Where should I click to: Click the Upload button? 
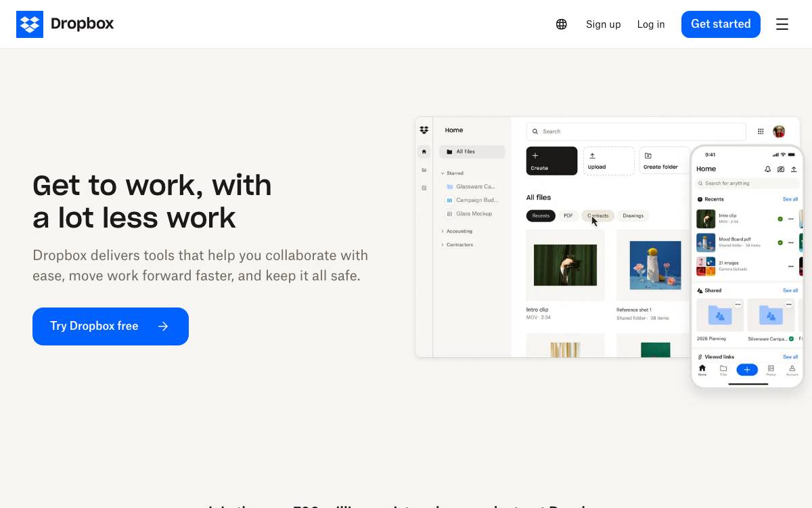(x=608, y=161)
